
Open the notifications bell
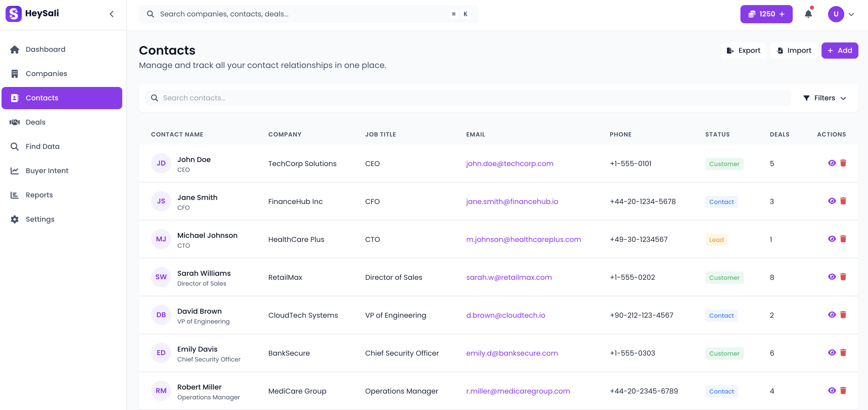pos(808,14)
